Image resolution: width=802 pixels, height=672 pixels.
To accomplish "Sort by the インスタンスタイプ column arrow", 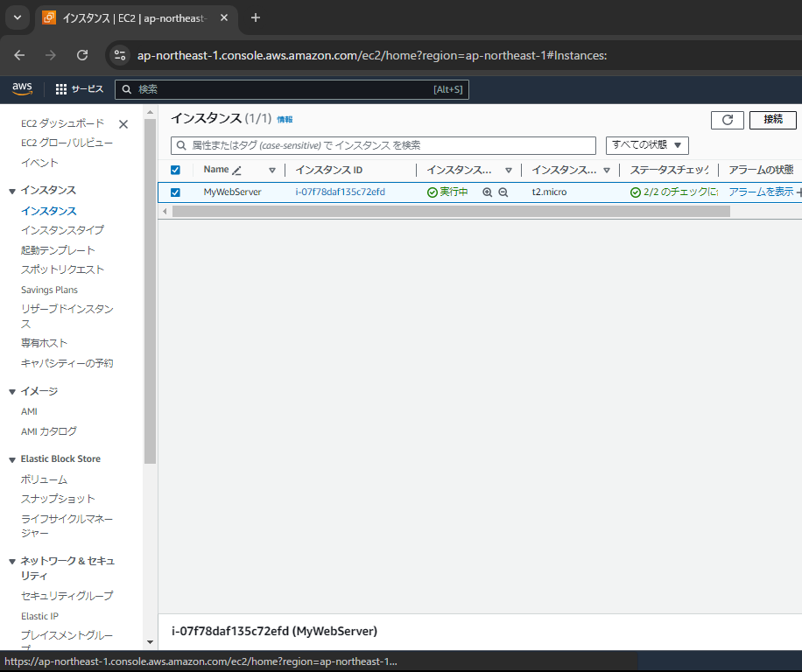I will [x=607, y=171].
